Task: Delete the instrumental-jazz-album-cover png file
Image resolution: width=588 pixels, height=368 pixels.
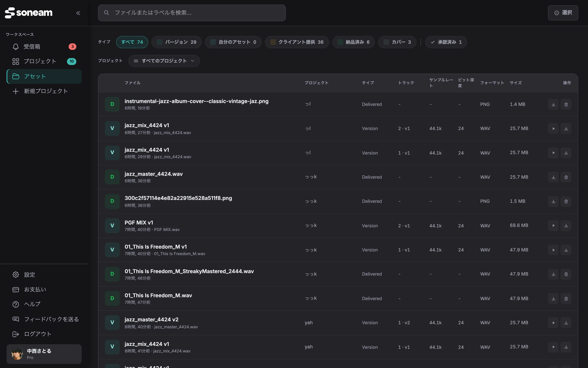Action: click(x=566, y=104)
